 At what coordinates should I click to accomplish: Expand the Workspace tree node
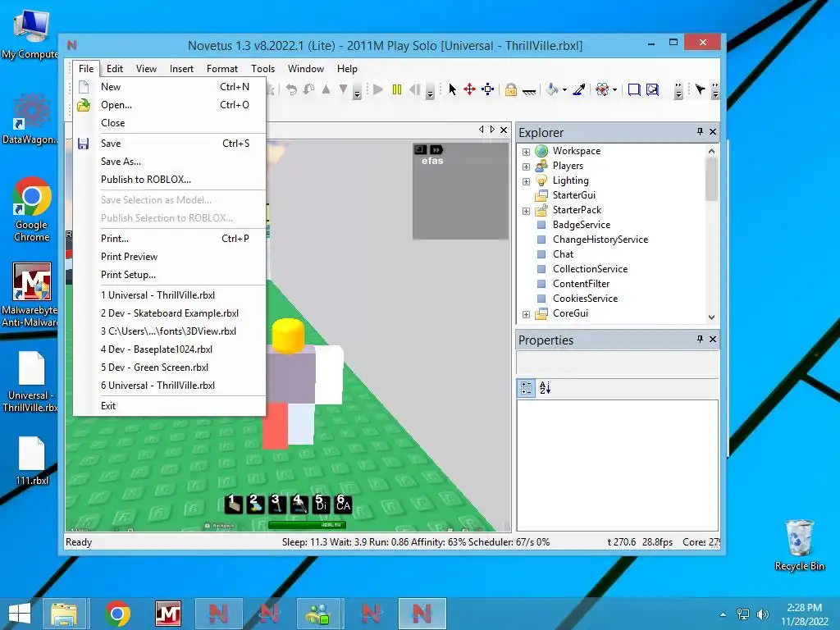(x=526, y=152)
